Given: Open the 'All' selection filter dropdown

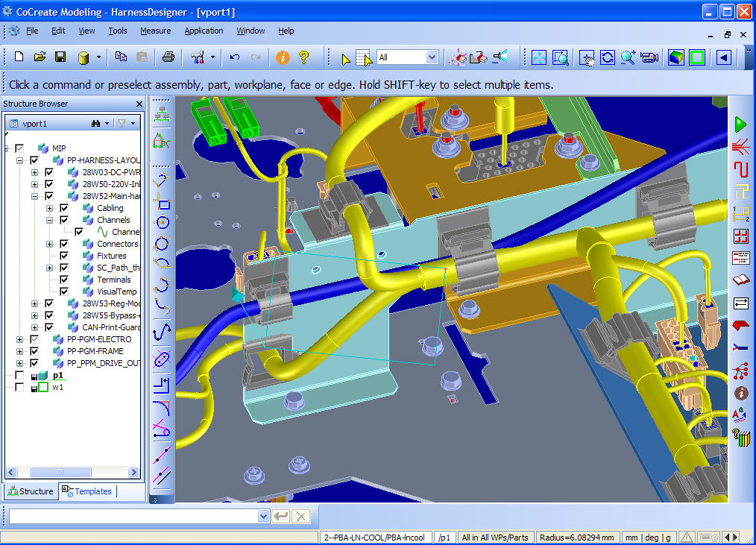Looking at the screenshot, I should 431,57.
